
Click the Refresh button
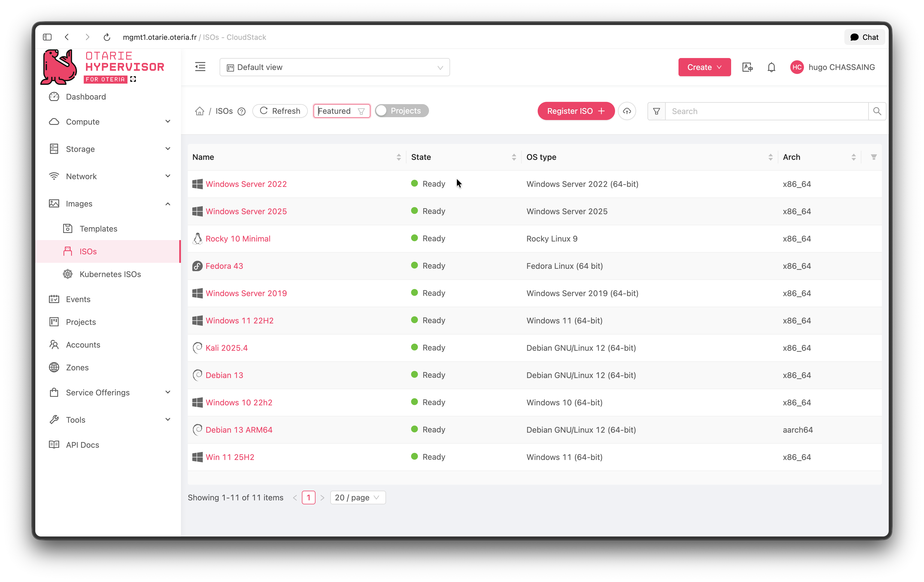click(280, 111)
